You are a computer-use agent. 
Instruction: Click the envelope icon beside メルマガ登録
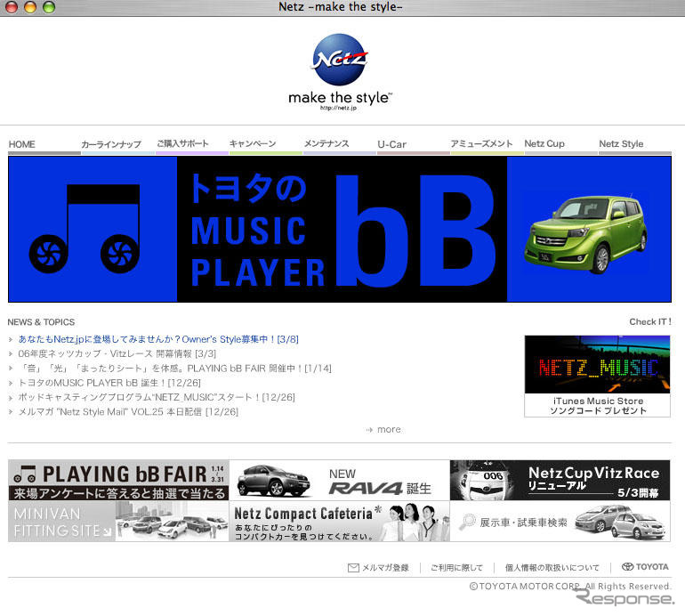[353, 567]
